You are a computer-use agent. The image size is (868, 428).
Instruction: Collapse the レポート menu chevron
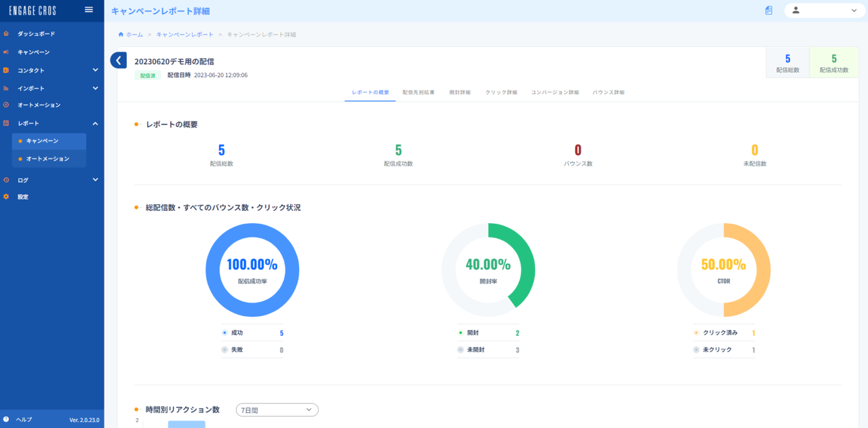coord(96,123)
